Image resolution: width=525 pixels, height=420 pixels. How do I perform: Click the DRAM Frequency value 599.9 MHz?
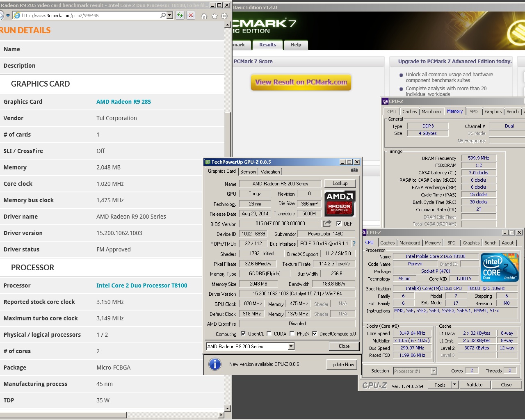click(x=479, y=158)
